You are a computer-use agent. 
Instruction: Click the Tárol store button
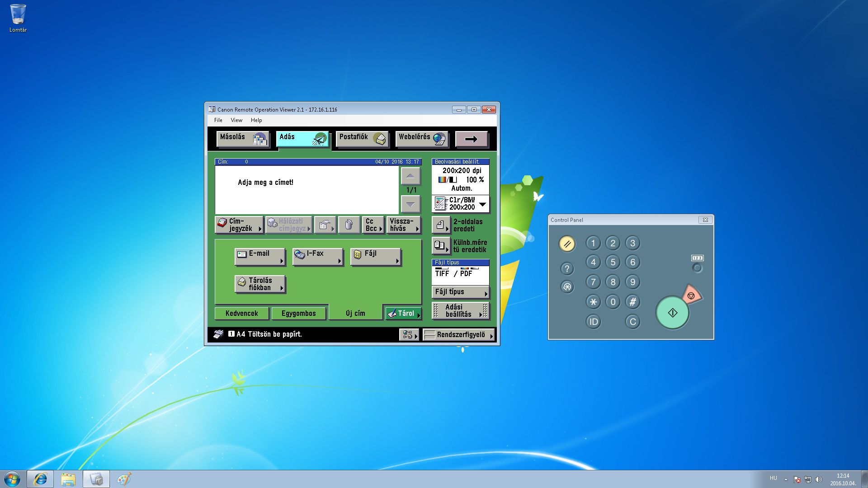404,313
